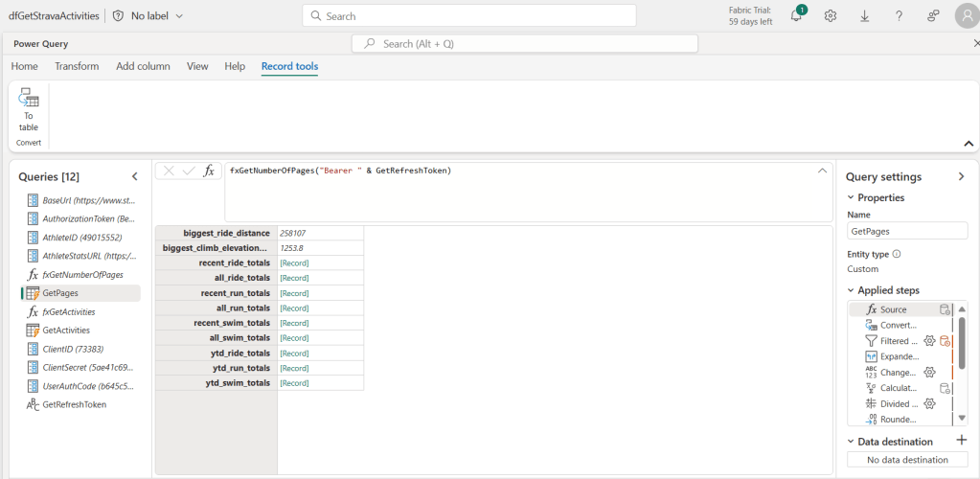The image size is (980, 479).
Task: Confirm formula with the checkmark icon
Action: click(189, 171)
